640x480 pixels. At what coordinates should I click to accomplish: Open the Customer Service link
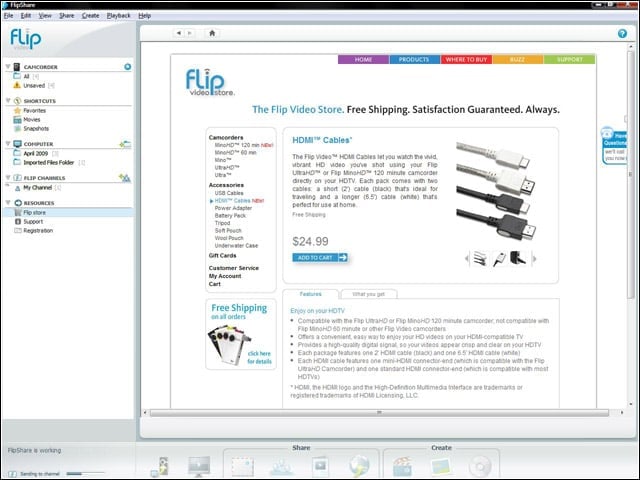[x=234, y=268]
